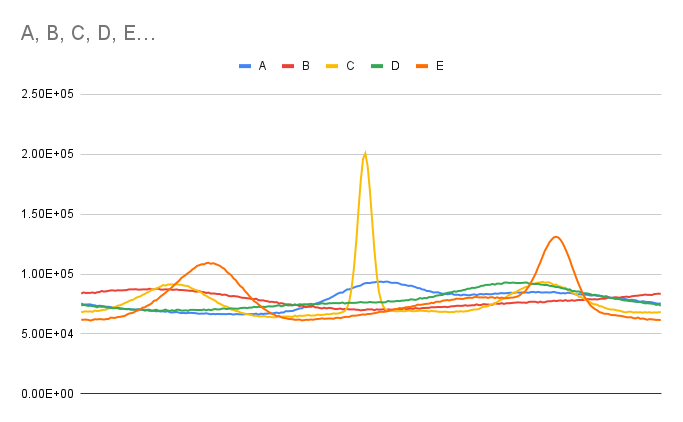Viewport: 683px width, 422px height.
Task: Click legend label D
Action: click(x=395, y=66)
